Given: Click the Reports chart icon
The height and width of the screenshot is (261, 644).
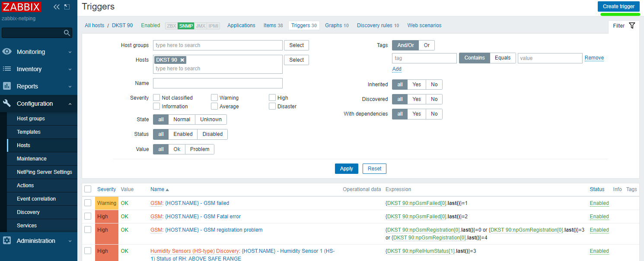Looking at the screenshot, I should click(7, 86).
